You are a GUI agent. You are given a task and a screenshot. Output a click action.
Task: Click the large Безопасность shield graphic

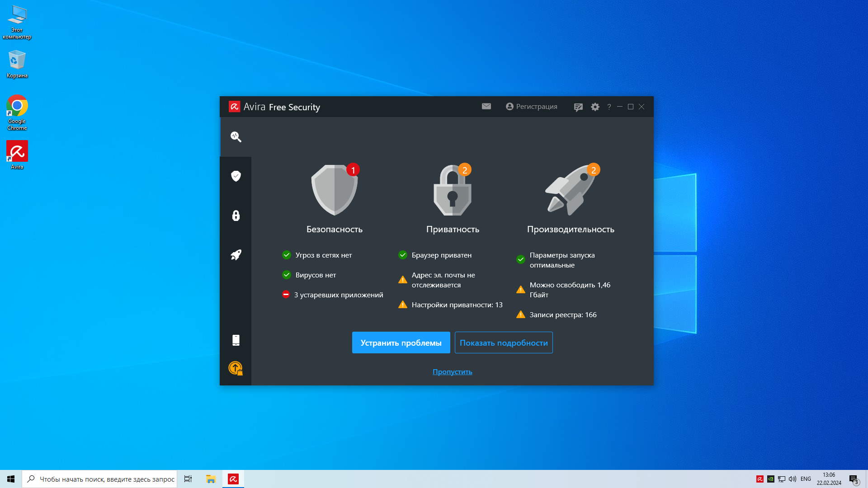click(334, 190)
